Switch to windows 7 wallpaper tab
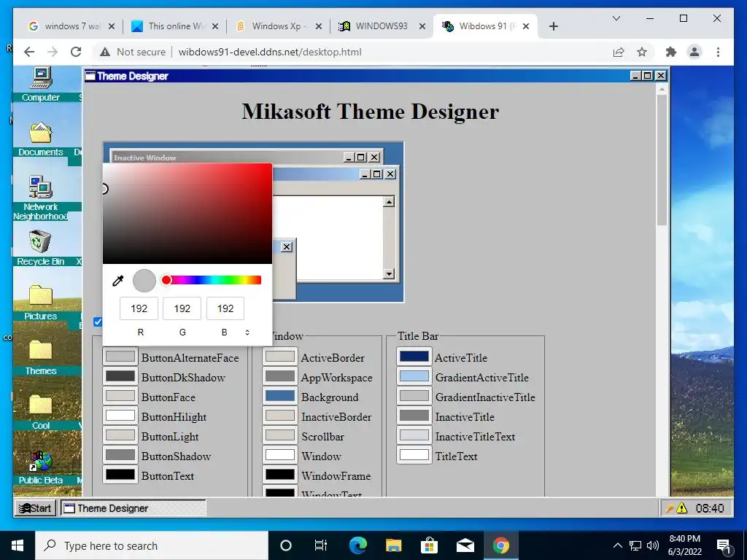Image resolution: width=747 pixels, height=560 pixels. tap(71, 26)
